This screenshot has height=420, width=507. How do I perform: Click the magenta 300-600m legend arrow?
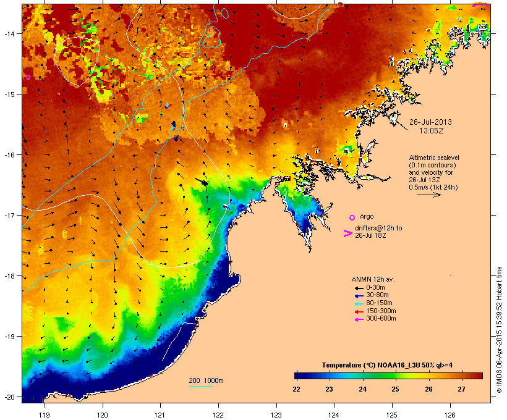click(359, 319)
